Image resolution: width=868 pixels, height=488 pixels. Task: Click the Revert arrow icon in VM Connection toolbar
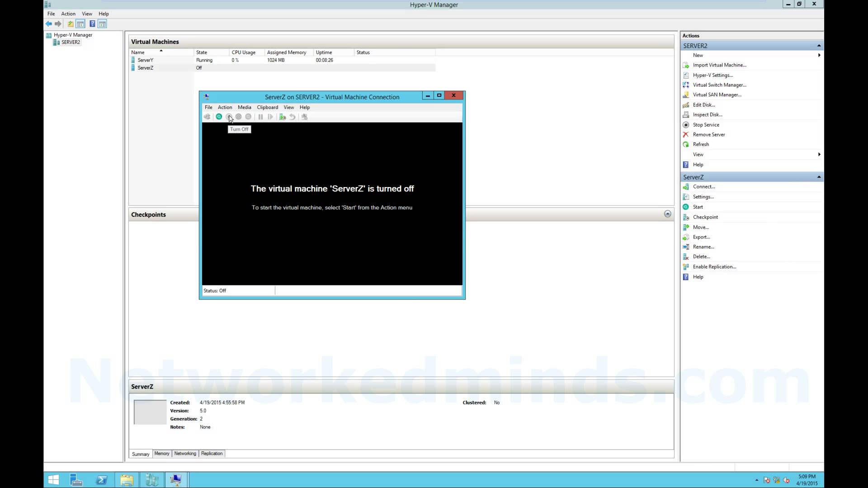[x=292, y=117]
